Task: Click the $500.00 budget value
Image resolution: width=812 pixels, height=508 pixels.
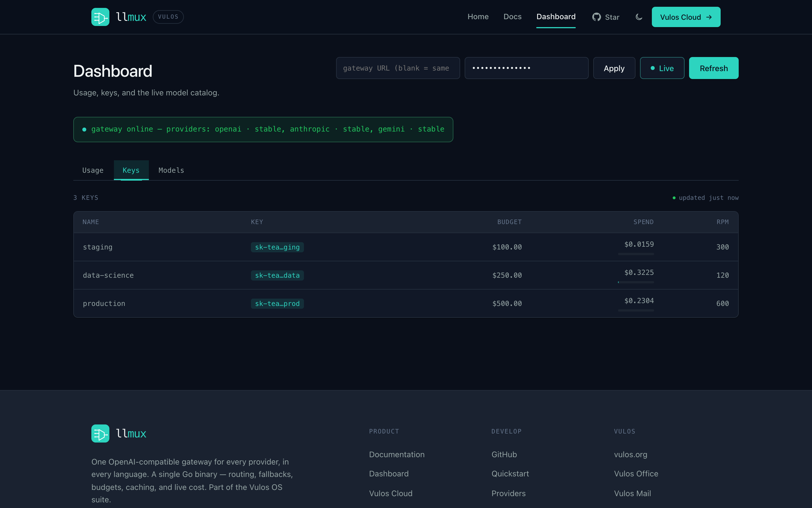Action: click(x=507, y=303)
